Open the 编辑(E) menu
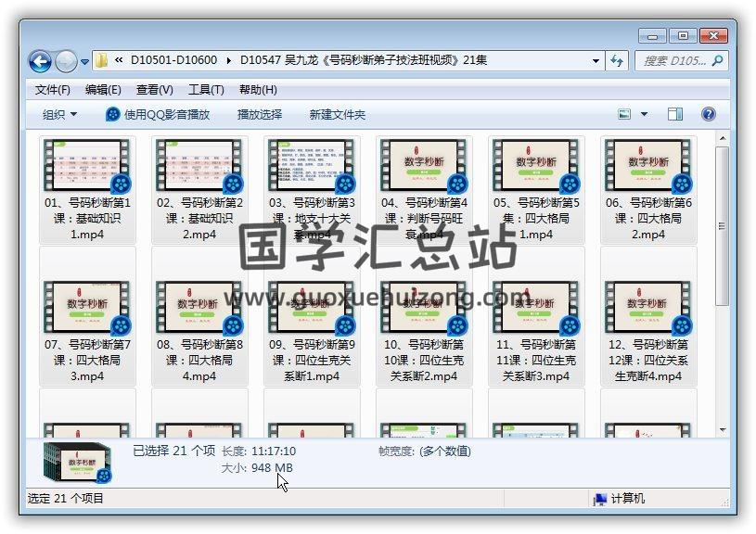This screenshot has height=534, width=756. 103,90
